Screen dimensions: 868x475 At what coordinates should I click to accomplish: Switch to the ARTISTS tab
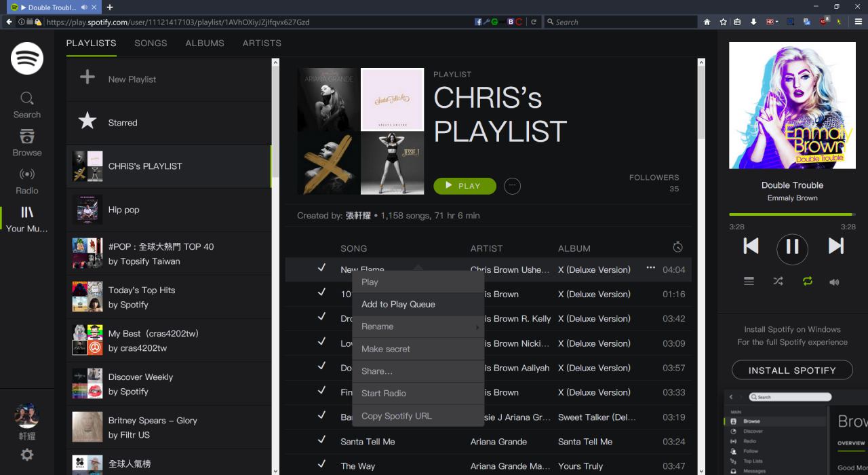pyautogui.click(x=262, y=43)
